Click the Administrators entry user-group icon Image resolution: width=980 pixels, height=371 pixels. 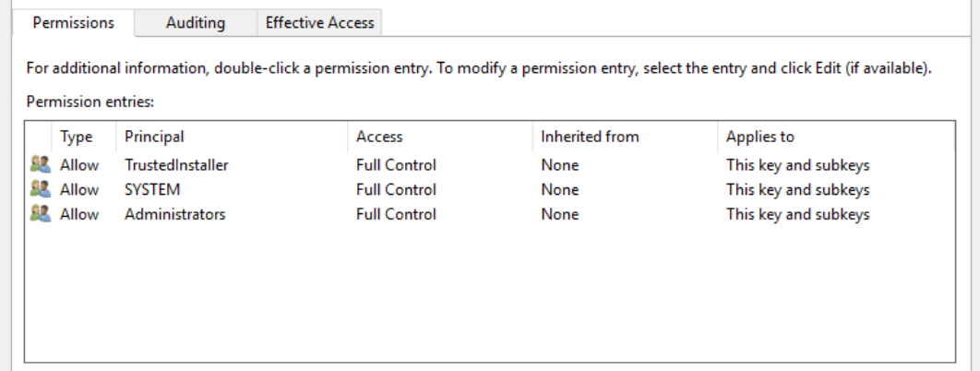[x=39, y=214]
